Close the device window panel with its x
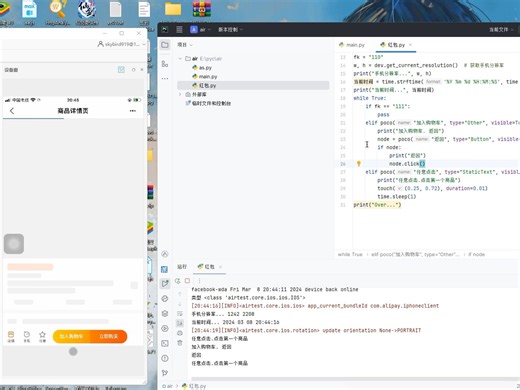 (142, 70)
